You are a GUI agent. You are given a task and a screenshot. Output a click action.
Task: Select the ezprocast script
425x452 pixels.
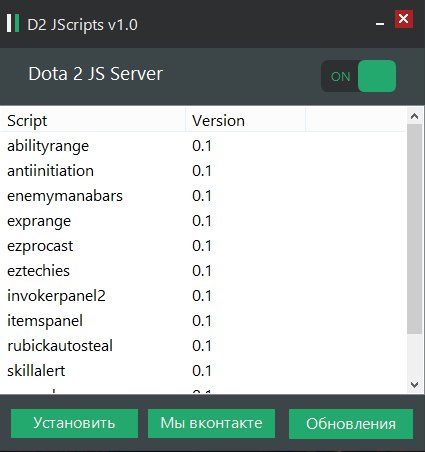point(40,246)
